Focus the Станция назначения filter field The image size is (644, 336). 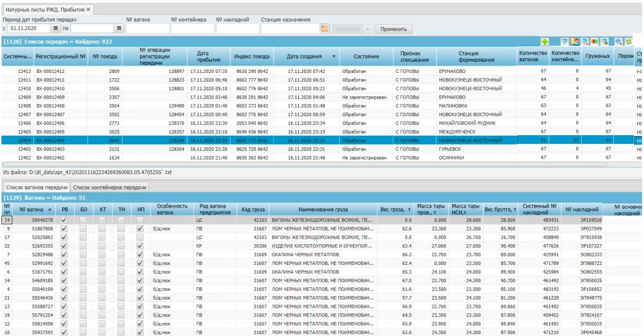click(x=290, y=29)
